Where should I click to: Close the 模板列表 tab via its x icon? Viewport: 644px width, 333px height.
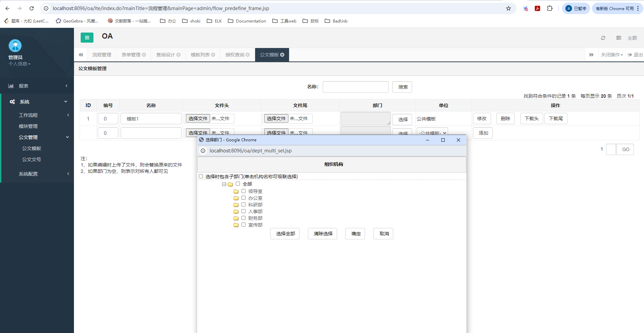[213, 55]
